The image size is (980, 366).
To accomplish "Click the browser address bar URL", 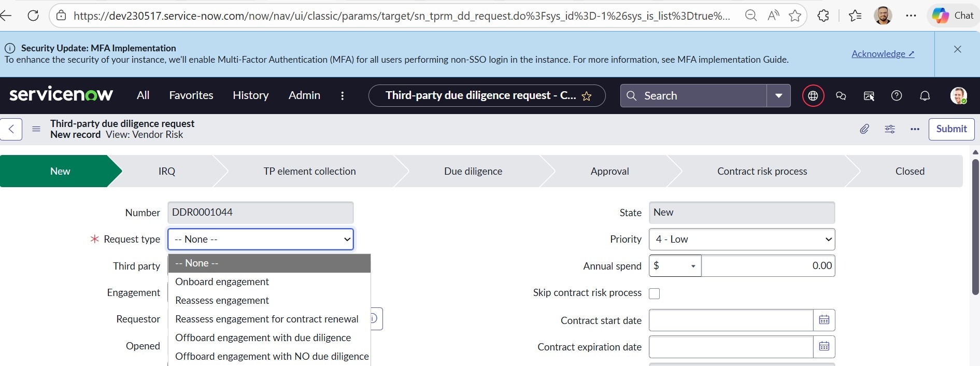I will coord(402,16).
